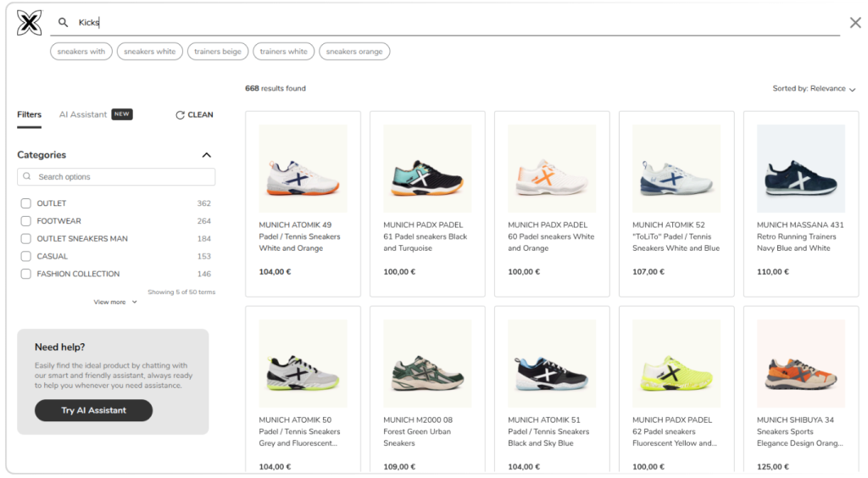Screen dimensions: 868x478
Task: Select the 'trainers beige' suggestion chip
Action: [x=218, y=52]
